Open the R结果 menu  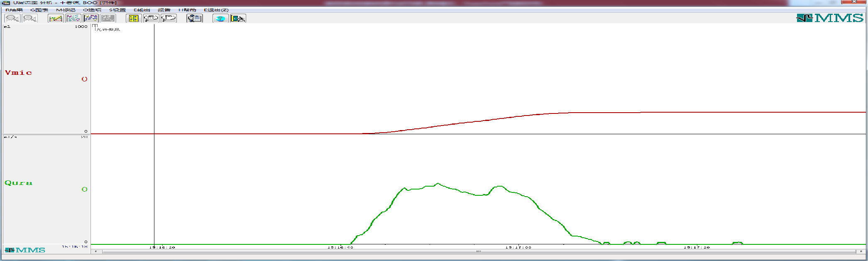point(14,10)
